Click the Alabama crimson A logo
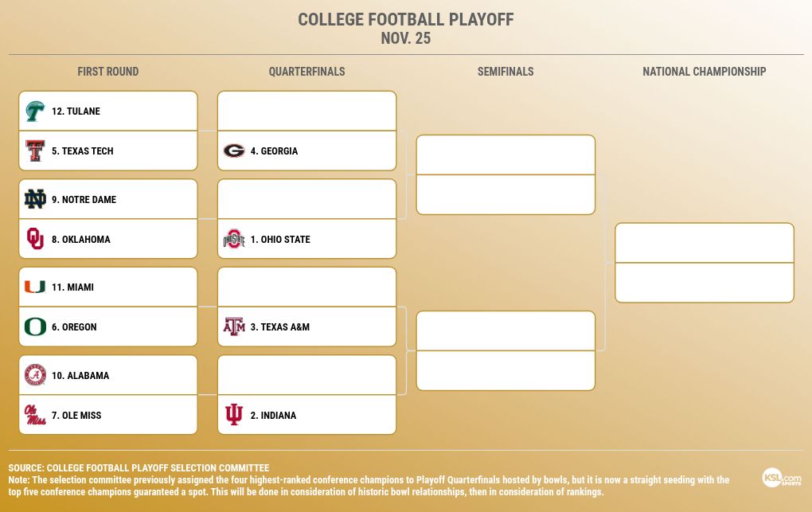The height and width of the screenshot is (512, 812). [34, 376]
